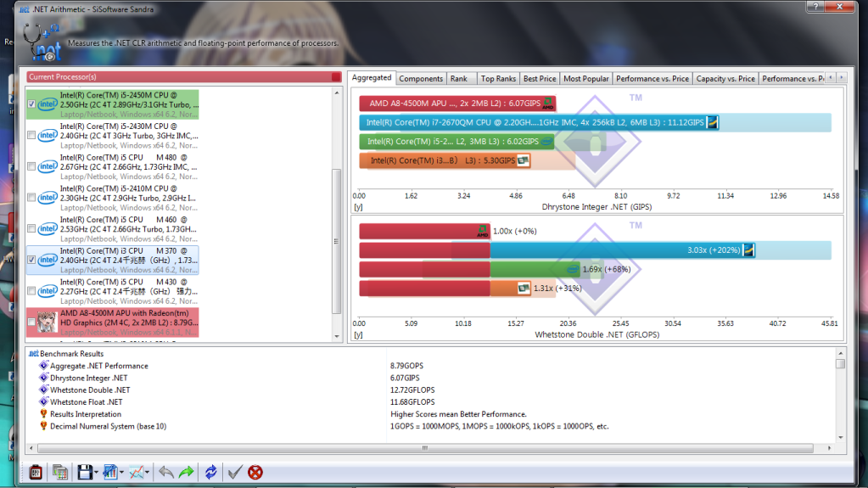Click the trophy icon beside Results Interpretation
This screenshot has height=488, width=868.
[x=44, y=414]
